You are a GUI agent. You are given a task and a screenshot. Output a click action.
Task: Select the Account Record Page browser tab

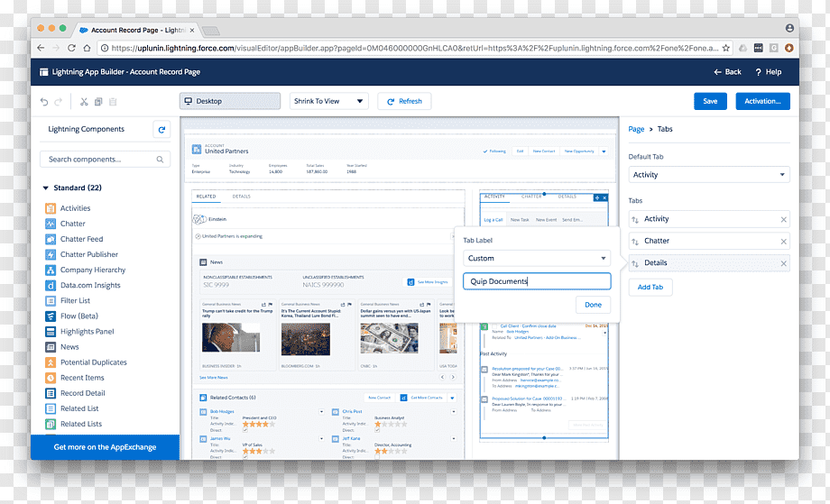pos(136,30)
